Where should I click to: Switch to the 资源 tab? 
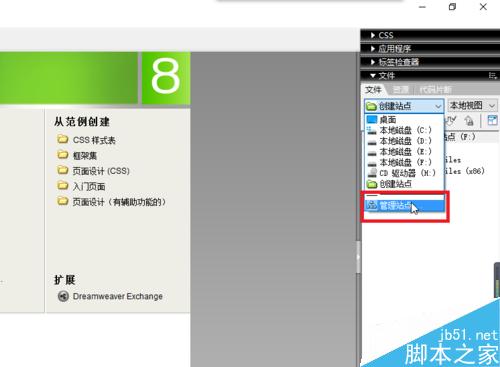point(400,89)
